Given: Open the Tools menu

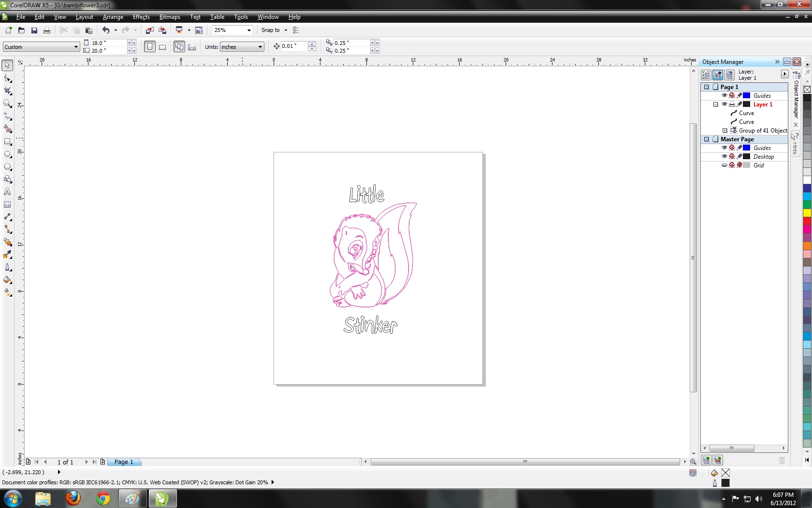Looking at the screenshot, I should [241, 17].
